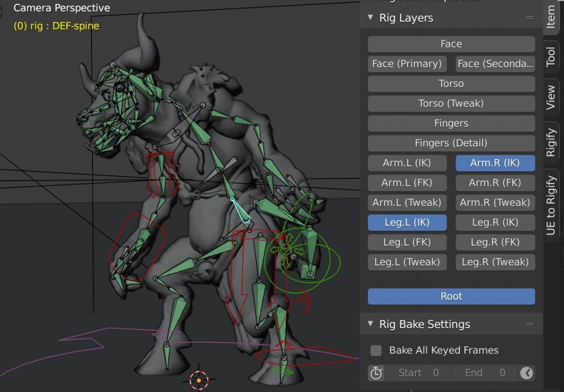Screen dimensions: 564x392
Task: Open the Item sidebar tab
Action: pos(551,16)
